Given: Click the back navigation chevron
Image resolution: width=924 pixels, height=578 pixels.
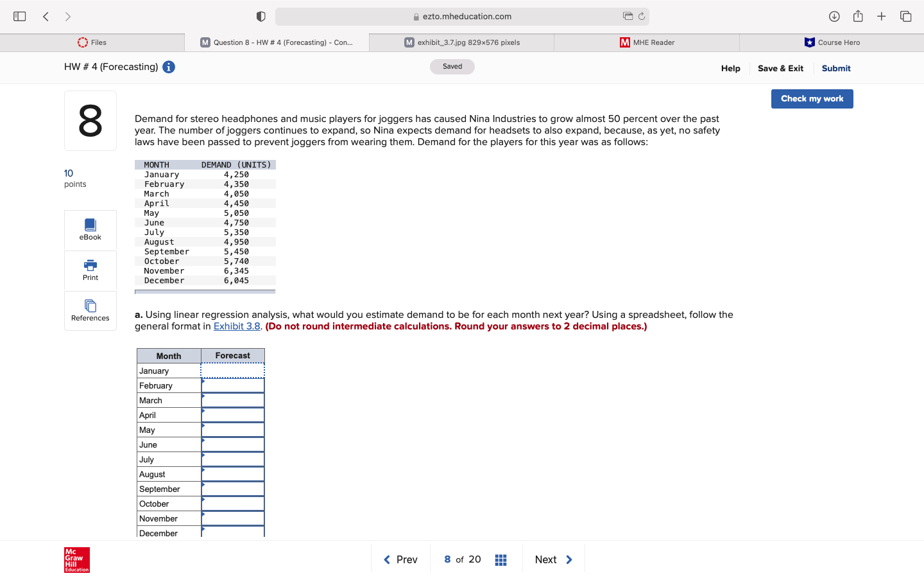Looking at the screenshot, I should pos(46,16).
